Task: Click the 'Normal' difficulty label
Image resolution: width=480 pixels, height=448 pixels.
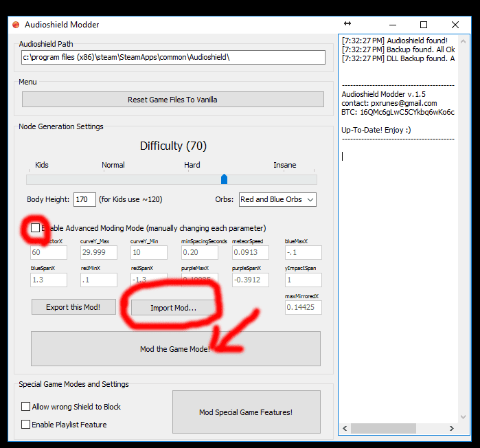Action: pyautogui.click(x=113, y=165)
